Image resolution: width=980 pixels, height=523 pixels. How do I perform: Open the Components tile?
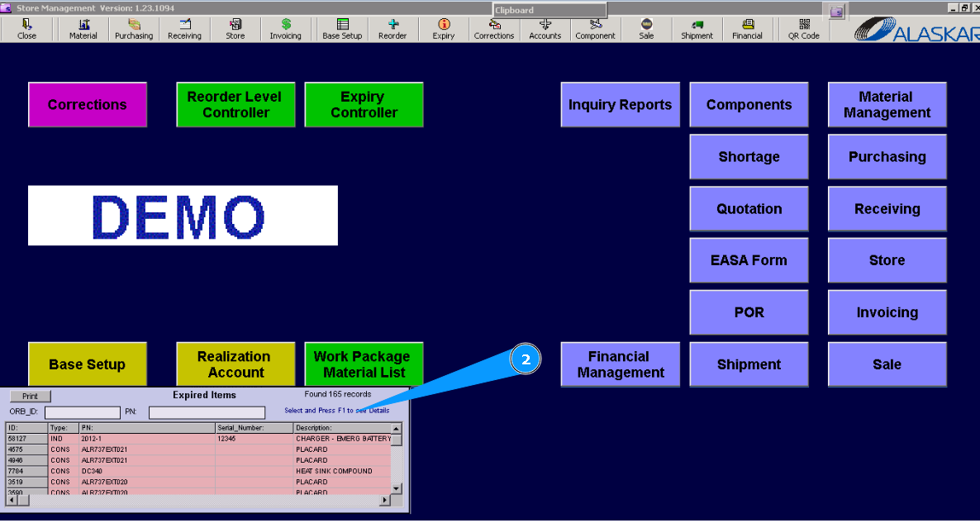tap(749, 104)
